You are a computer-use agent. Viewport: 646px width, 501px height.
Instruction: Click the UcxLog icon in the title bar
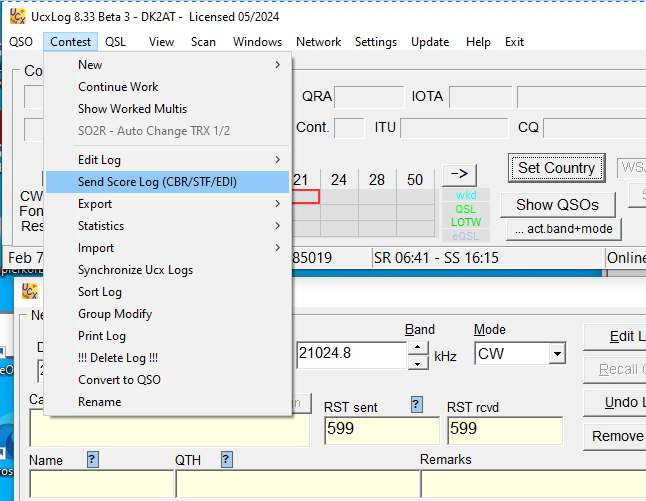click(x=14, y=15)
